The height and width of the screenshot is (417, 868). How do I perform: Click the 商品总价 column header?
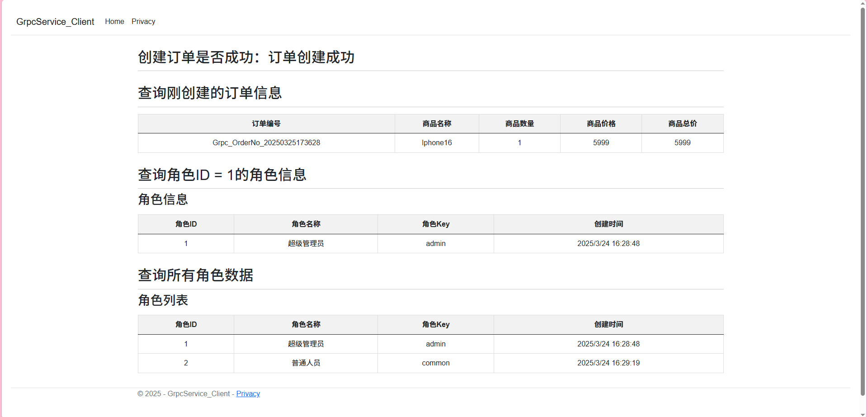pos(682,123)
